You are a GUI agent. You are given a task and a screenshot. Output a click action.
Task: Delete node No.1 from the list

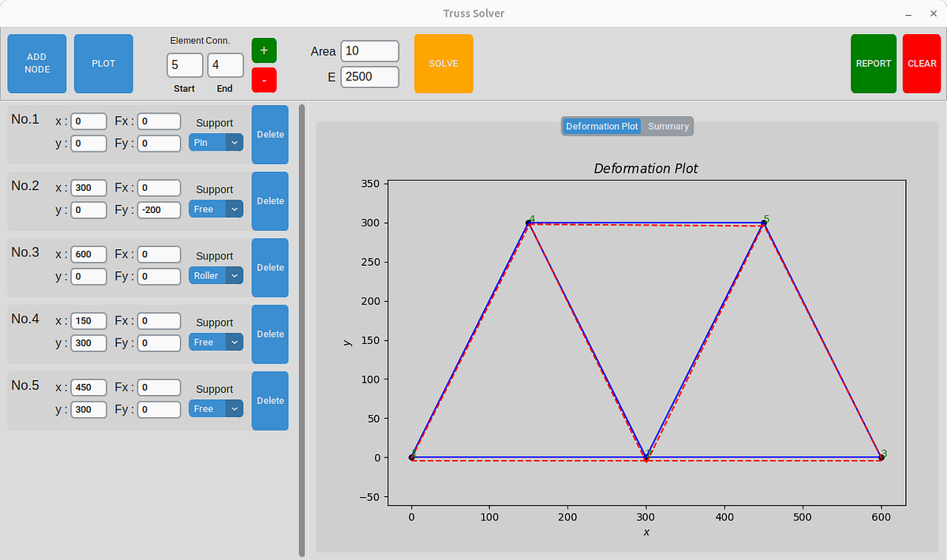[x=270, y=134]
